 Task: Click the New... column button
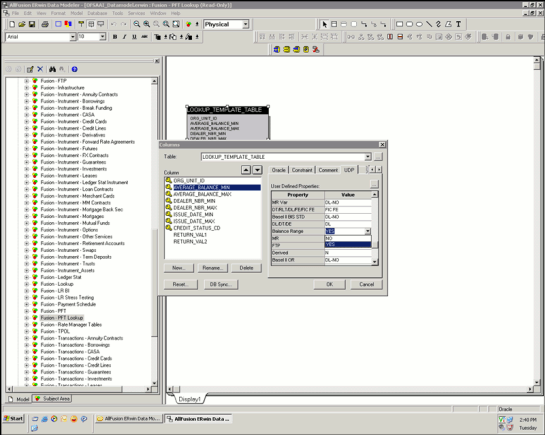coord(178,268)
